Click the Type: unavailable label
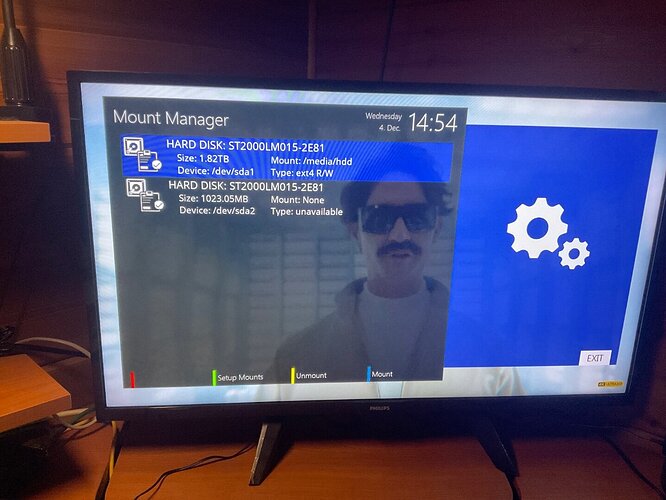The image size is (666, 500). tap(307, 212)
